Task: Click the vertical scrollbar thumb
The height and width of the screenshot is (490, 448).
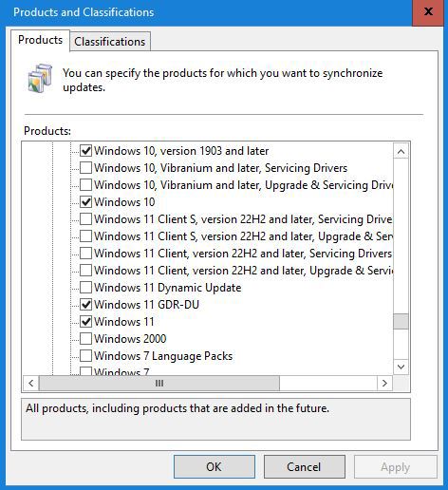Action: click(401, 321)
